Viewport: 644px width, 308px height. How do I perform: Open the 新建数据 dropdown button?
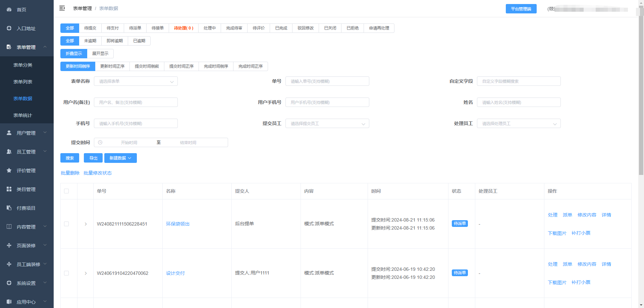click(x=120, y=158)
